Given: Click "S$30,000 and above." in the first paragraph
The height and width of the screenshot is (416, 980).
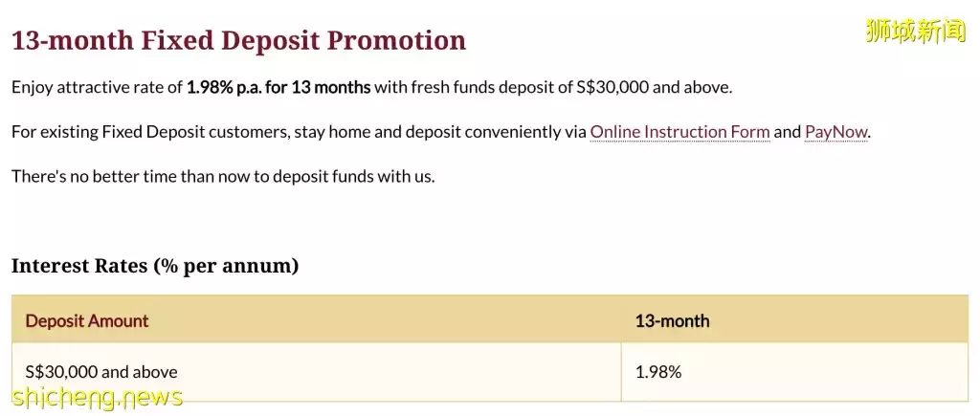Looking at the screenshot, I should point(654,88).
